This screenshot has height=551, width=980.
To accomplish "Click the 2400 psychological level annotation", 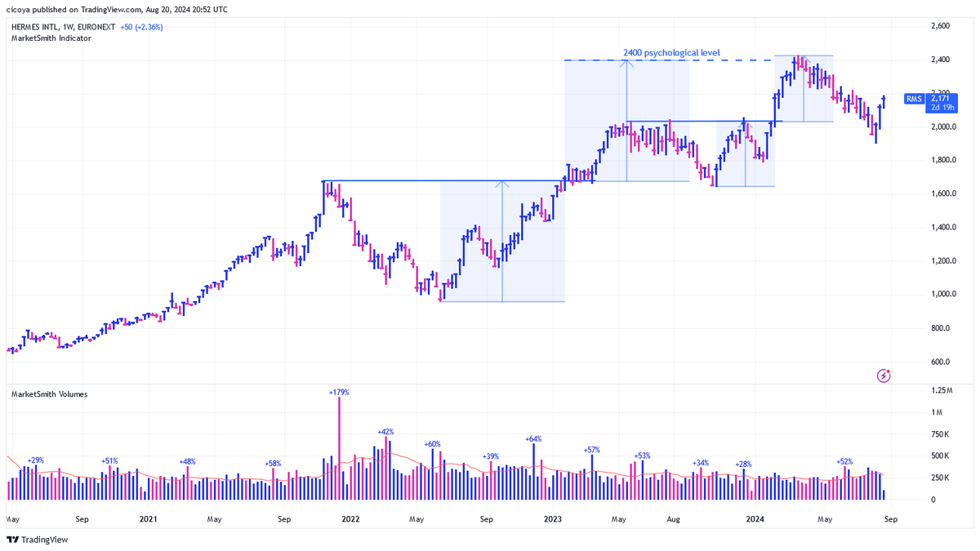I will [x=671, y=52].
